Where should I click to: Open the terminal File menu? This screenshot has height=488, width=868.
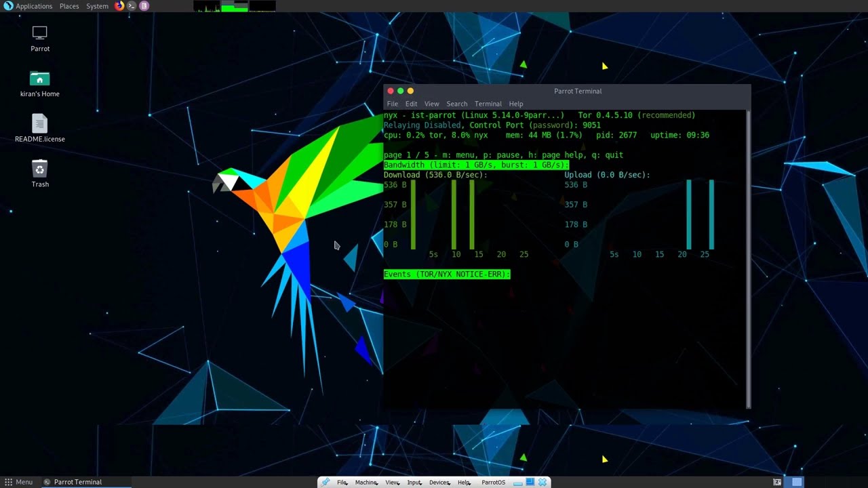(393, 104)
